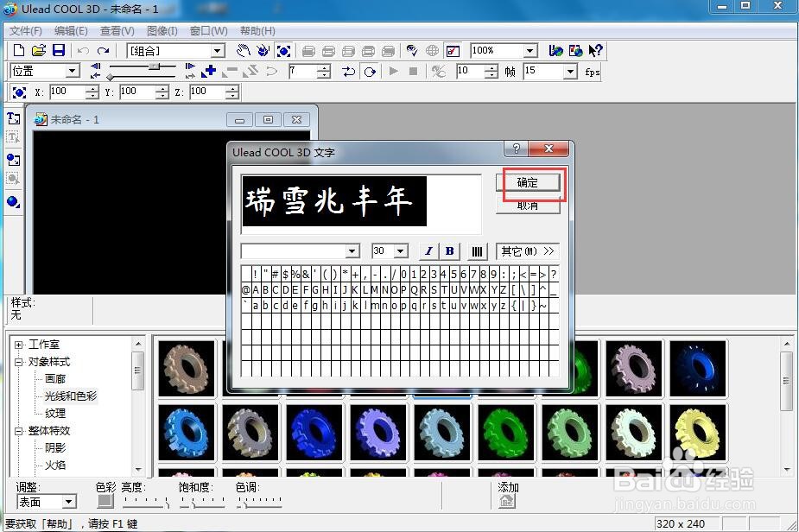Redo the last action
This screenshot has width=799, height=532.
coord(103,50)
